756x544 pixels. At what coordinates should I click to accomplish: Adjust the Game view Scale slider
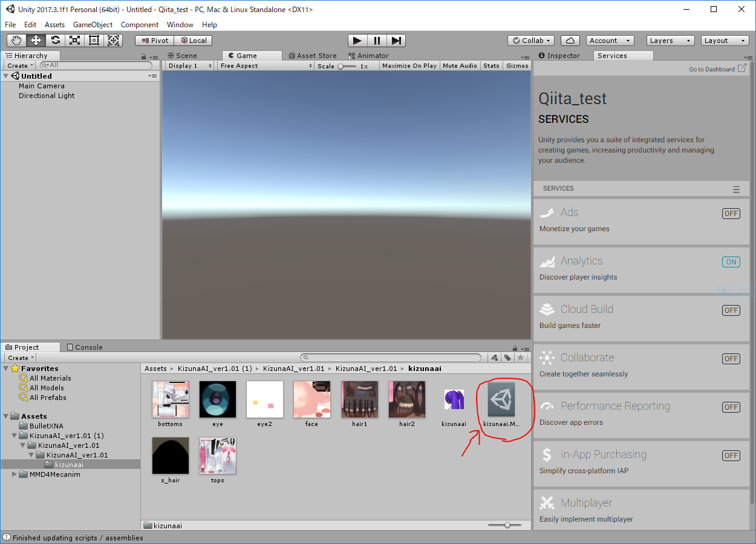click(x=348, y=66)
